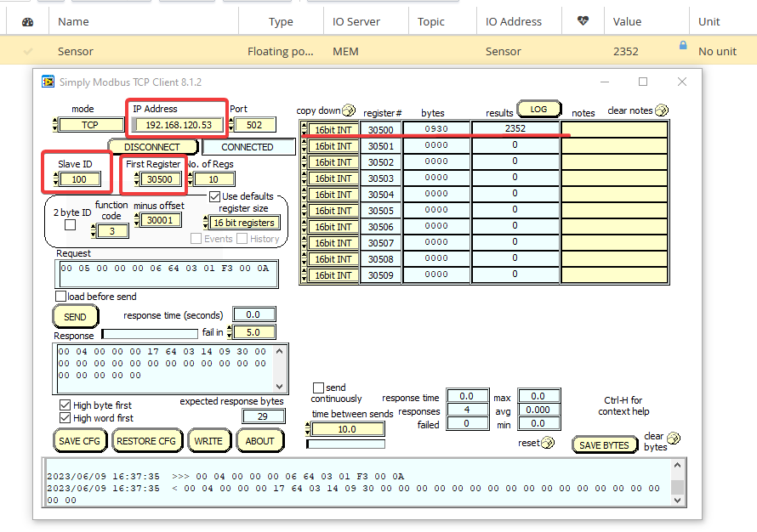Click the CONNECTED status indicator
Viewport: 757px width, 532px height.
[248, 147]
